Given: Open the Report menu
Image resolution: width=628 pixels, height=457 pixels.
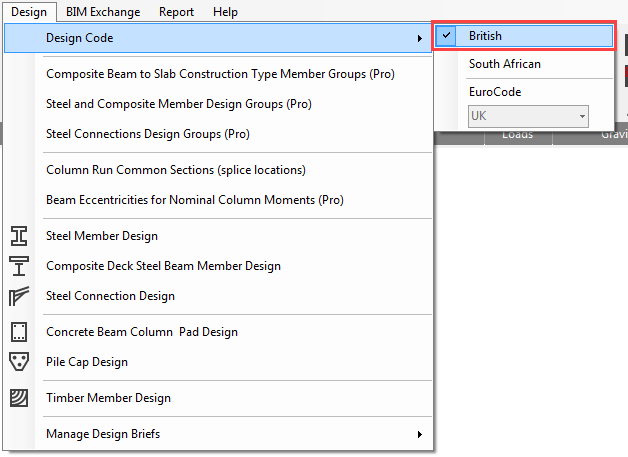Looking at the screenshot, I should click(176, 12).
